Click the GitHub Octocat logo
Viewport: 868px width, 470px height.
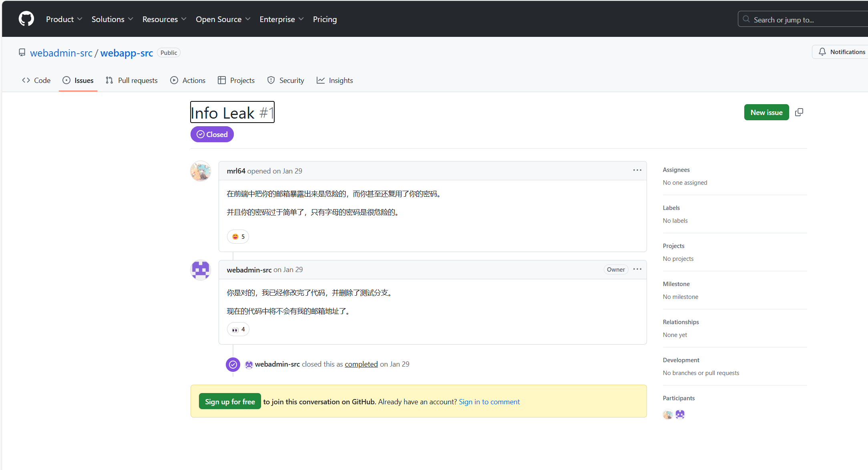click(x=26, y=19)
